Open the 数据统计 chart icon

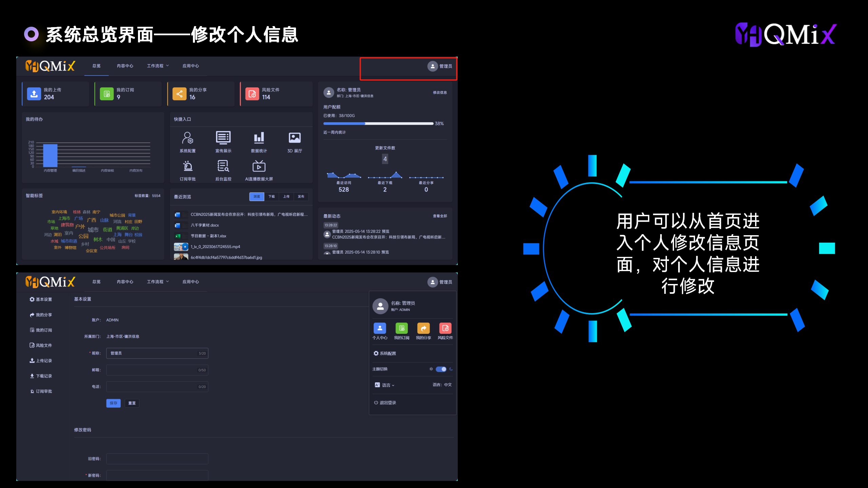[259, 138]
